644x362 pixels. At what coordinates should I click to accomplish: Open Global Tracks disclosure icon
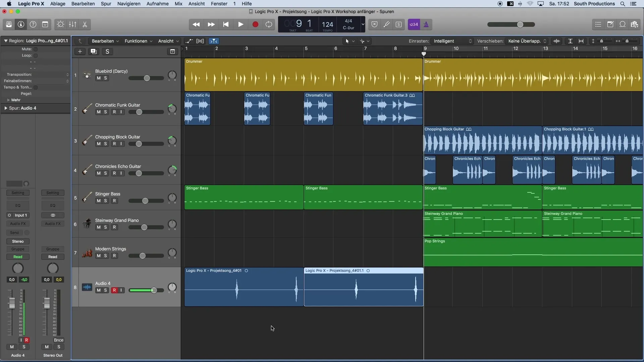172,51
